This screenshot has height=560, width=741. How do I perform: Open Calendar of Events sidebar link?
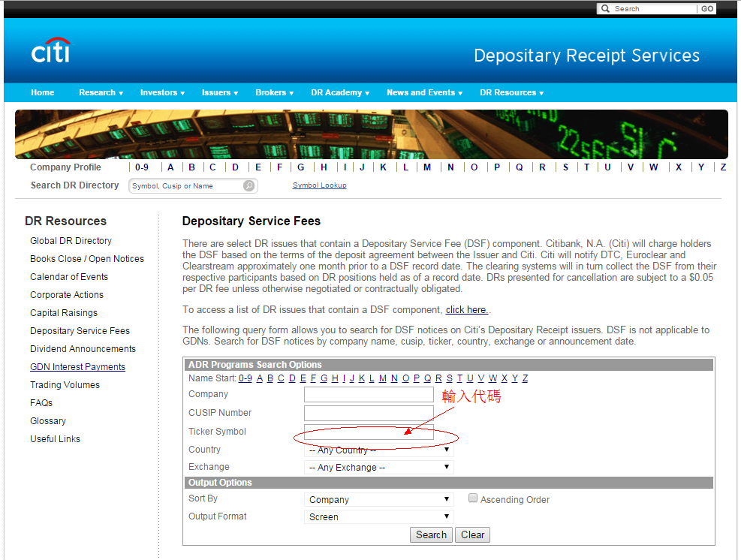coord(69,277)
